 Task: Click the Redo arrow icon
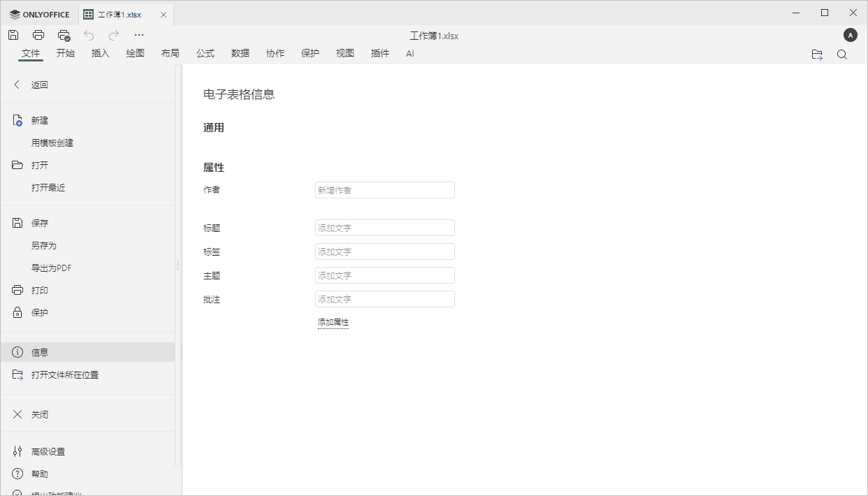(x=113, y=34)
